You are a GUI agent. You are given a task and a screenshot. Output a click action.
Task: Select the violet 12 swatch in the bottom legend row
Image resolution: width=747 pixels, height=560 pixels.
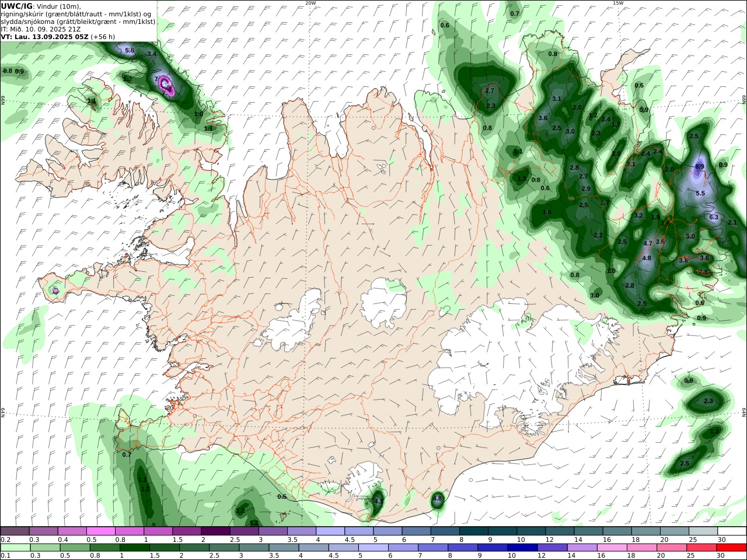coord(551,548)
